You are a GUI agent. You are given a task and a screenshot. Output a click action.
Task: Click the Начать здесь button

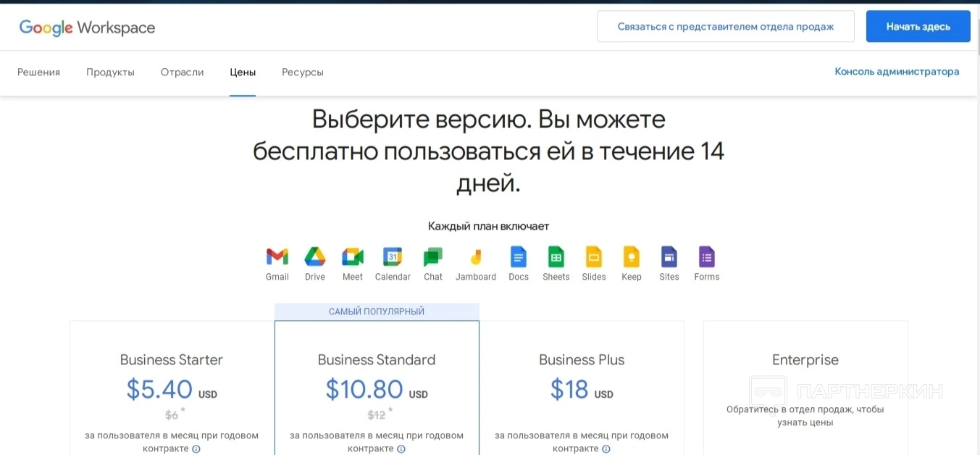(918, 27)
